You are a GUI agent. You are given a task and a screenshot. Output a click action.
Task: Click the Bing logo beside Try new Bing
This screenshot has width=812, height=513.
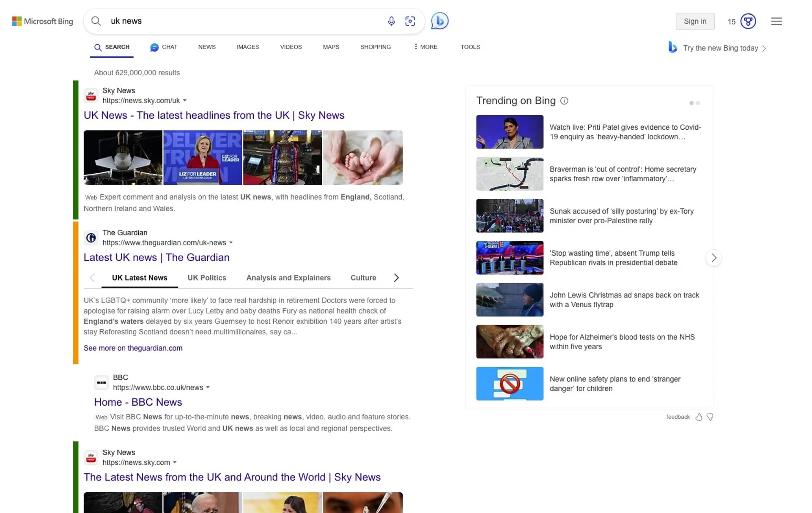pyautogui.click(x=672, y=47)
